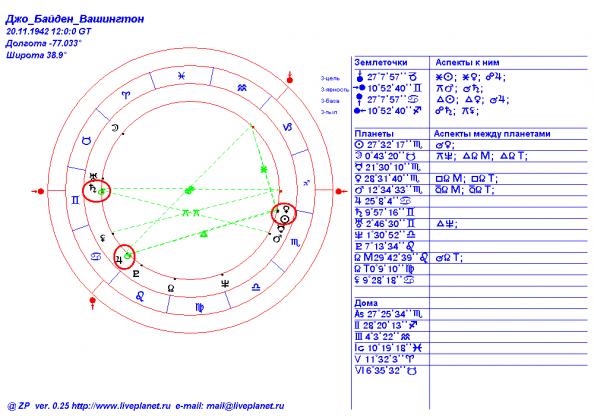Select the Leo glyph in the zodiac ring
The image size is (594, 416).
140,296
